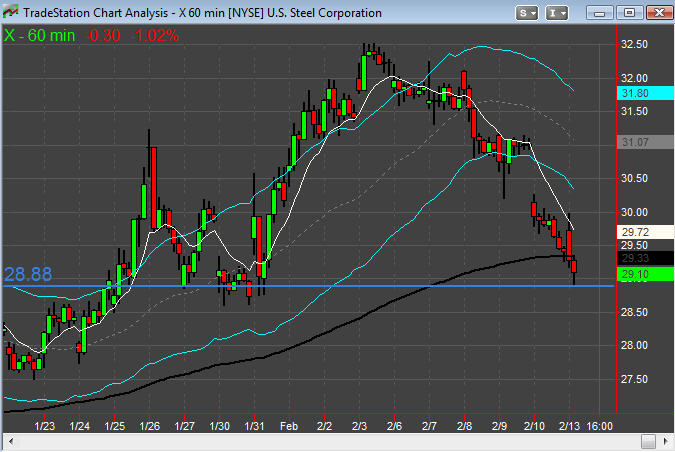Click the 28.00 price axis label
Image resolution: width=675 pixels, height=452 pixels.
[634, 345]
